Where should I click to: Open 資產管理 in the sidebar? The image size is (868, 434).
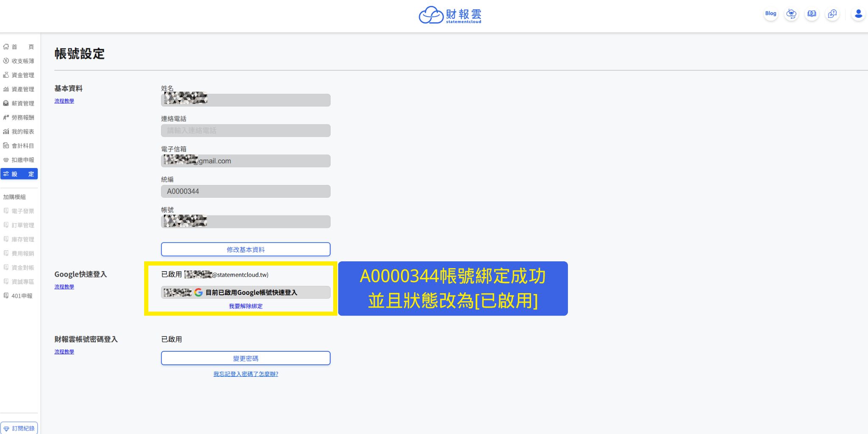pyautogui.click(x=19, y=89)
